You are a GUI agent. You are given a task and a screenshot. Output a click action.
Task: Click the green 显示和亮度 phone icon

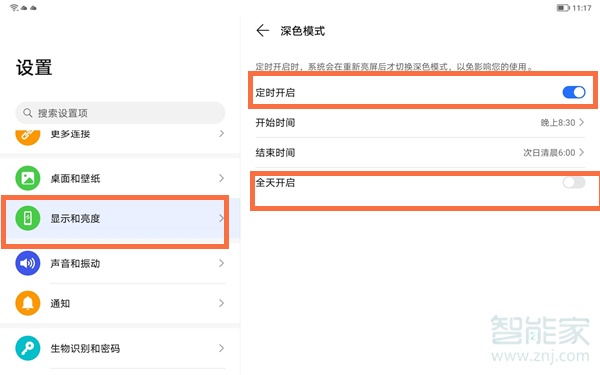pyautogui.click(x=28, y=218)
